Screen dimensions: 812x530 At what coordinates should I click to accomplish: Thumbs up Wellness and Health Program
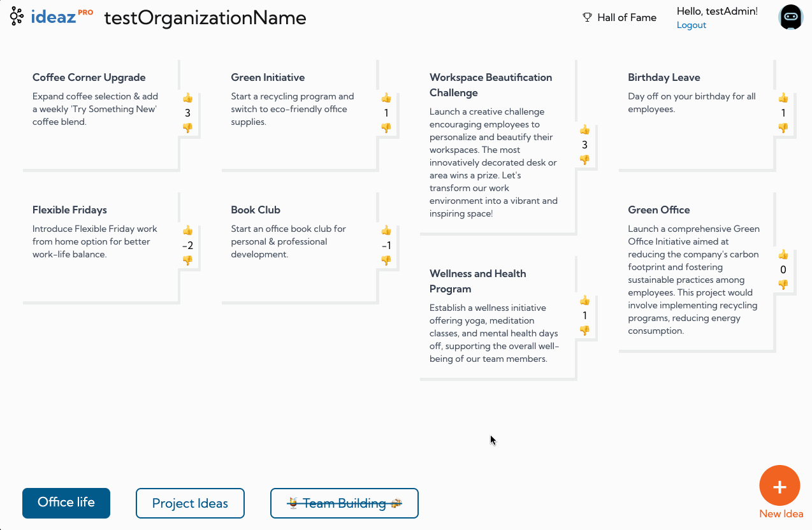584,301
